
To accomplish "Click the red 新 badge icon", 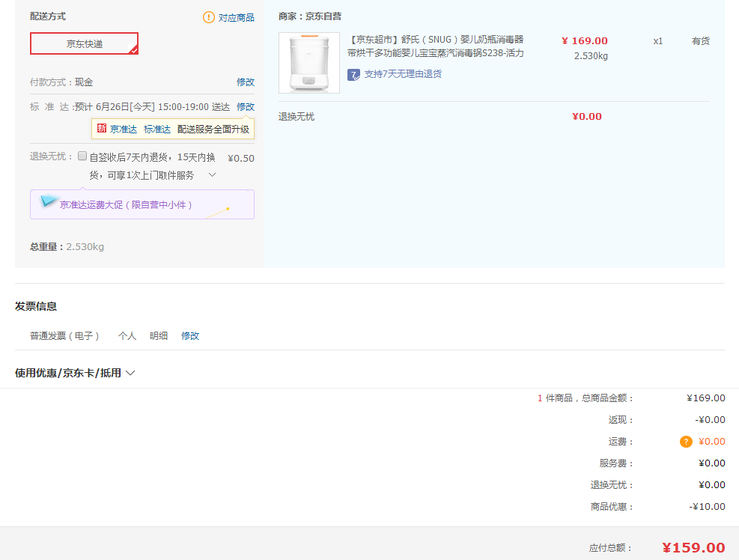I will click(x=102, y=128).
